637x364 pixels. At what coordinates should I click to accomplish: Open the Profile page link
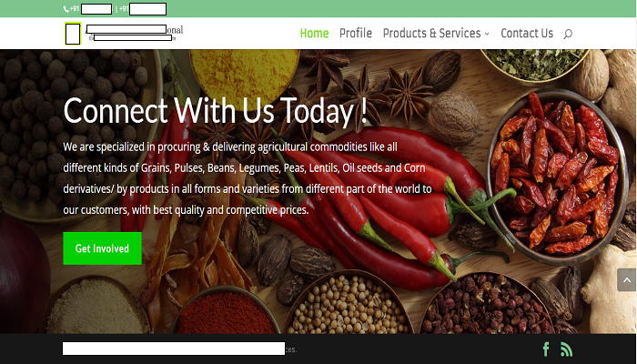pos(356,34)
